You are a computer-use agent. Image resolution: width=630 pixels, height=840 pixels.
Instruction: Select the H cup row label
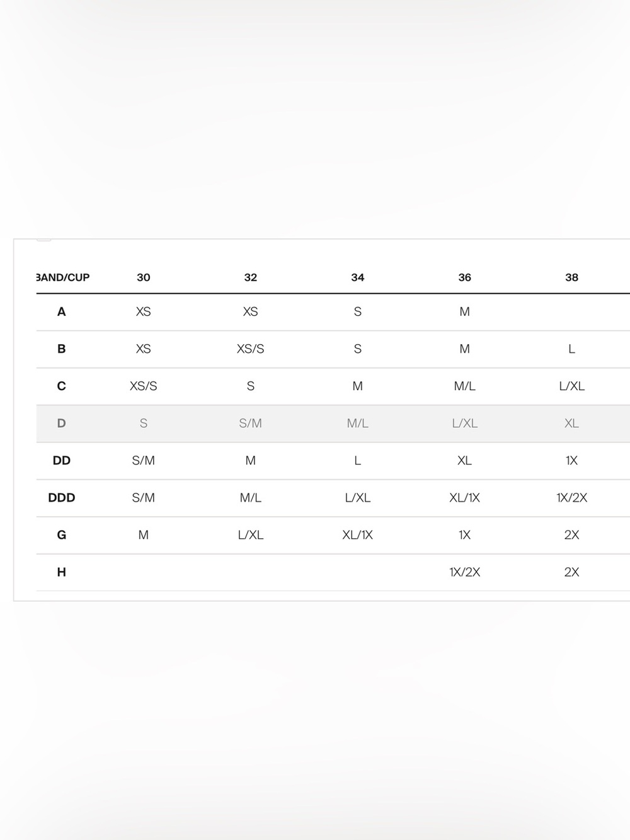pyautogui.click(x=62, y=572)
